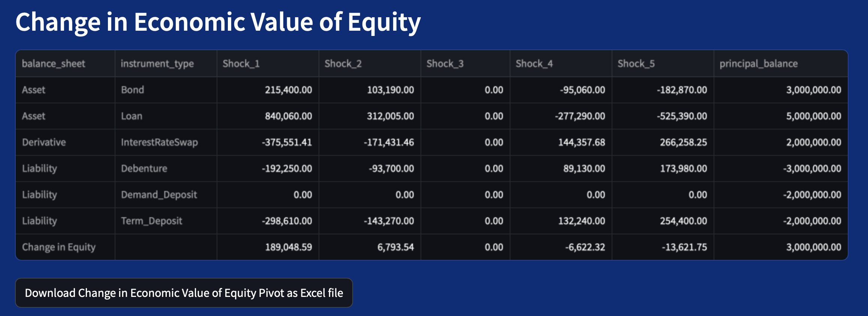
Task: Click the Shock_2 column header
Action: 343,64
